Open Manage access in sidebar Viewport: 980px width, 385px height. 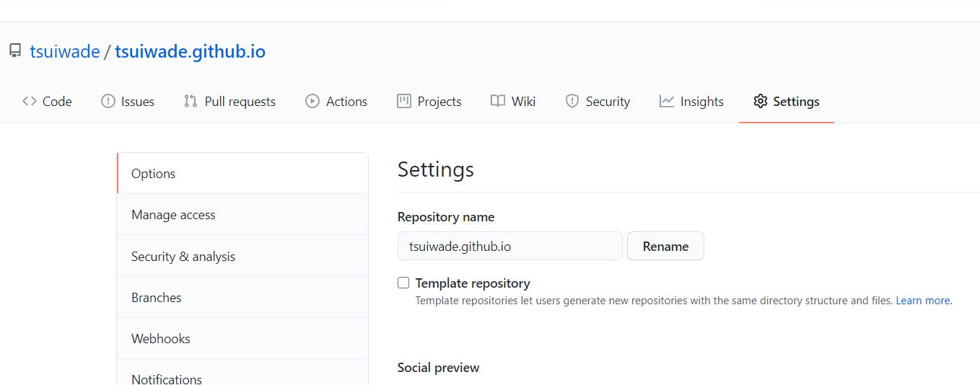pos(242,214)
